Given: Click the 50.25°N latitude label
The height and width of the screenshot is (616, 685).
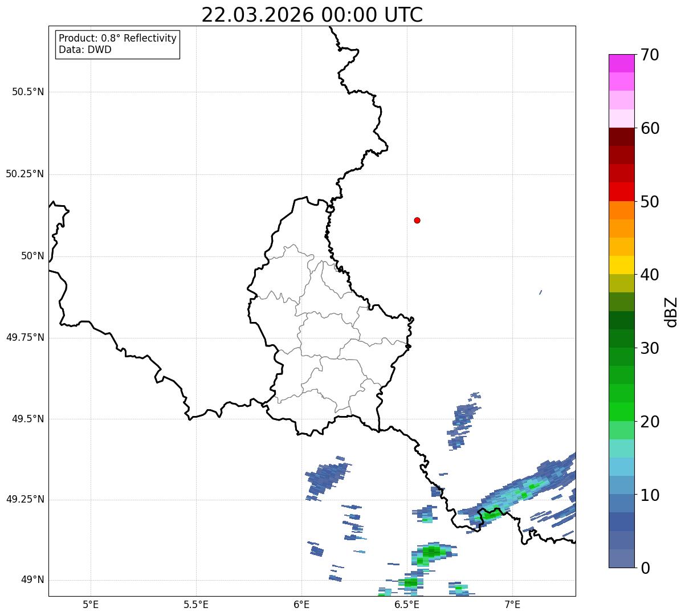Looking at the screenshot, I should [x=25, y=174].
